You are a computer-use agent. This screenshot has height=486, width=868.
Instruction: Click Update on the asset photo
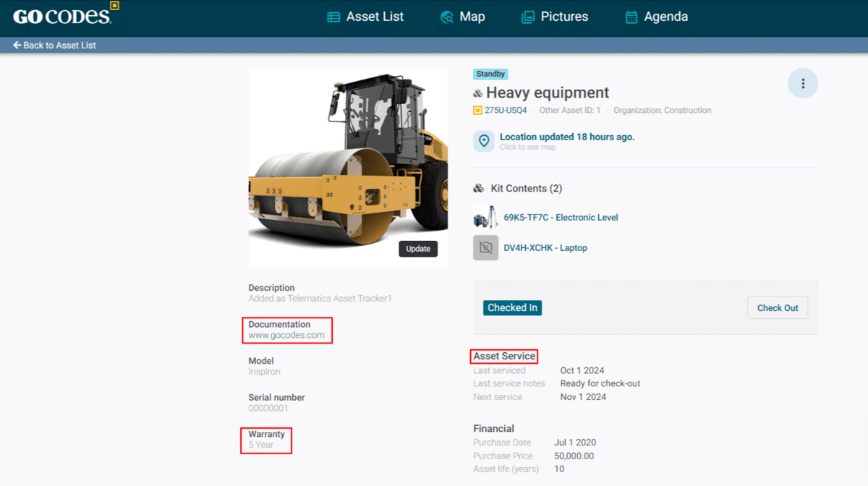[x=418, y=249]
